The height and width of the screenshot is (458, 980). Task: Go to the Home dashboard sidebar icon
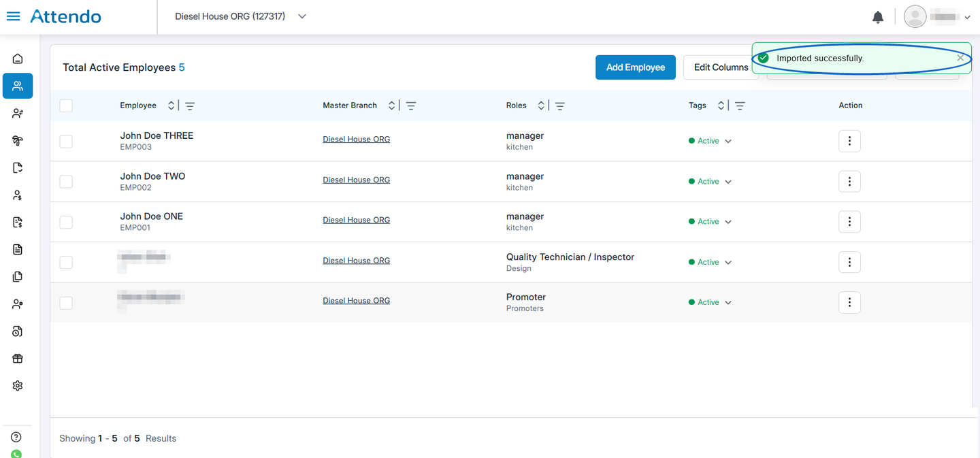(18, 59)
